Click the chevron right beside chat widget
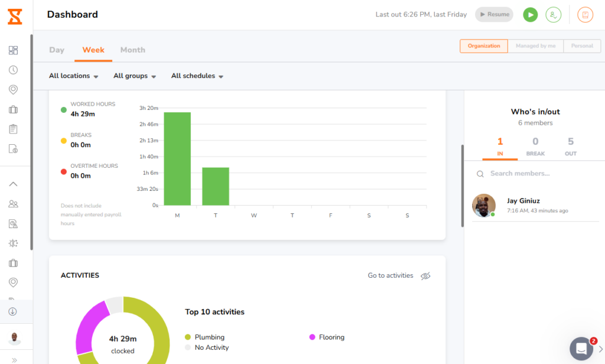This screenshot has height=364, width=605. [601, 349]
